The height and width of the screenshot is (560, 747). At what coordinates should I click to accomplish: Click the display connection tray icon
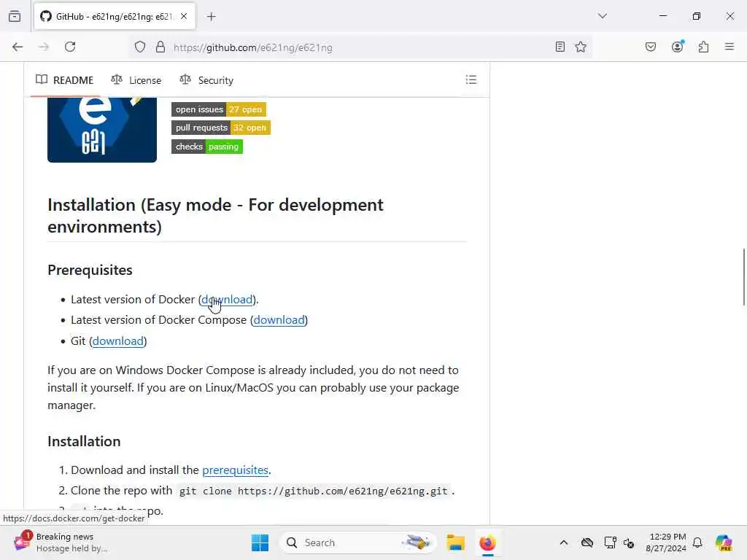click(x=610, y=542)
